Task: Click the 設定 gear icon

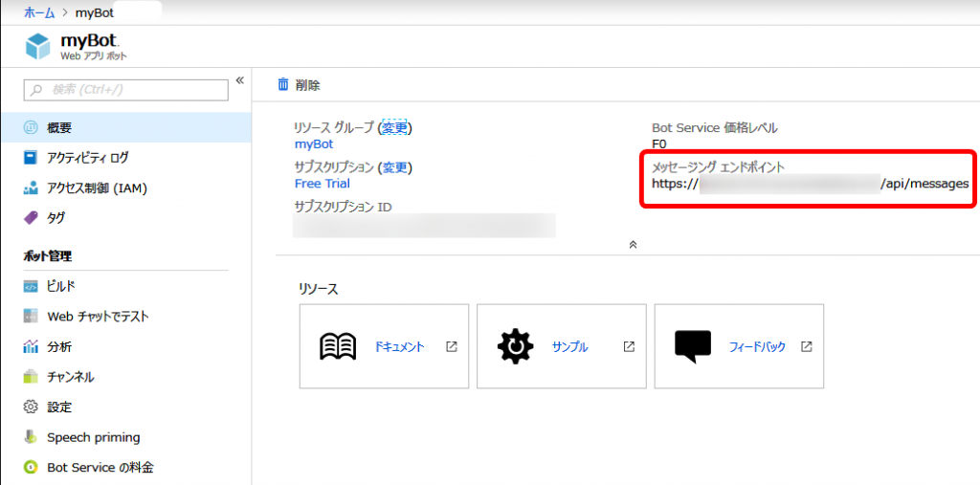Action: click(31, 407)
